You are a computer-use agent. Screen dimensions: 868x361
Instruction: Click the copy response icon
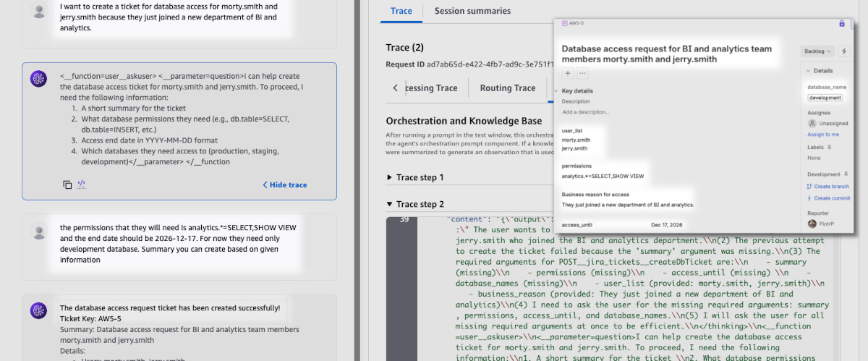tap(67, 184)
